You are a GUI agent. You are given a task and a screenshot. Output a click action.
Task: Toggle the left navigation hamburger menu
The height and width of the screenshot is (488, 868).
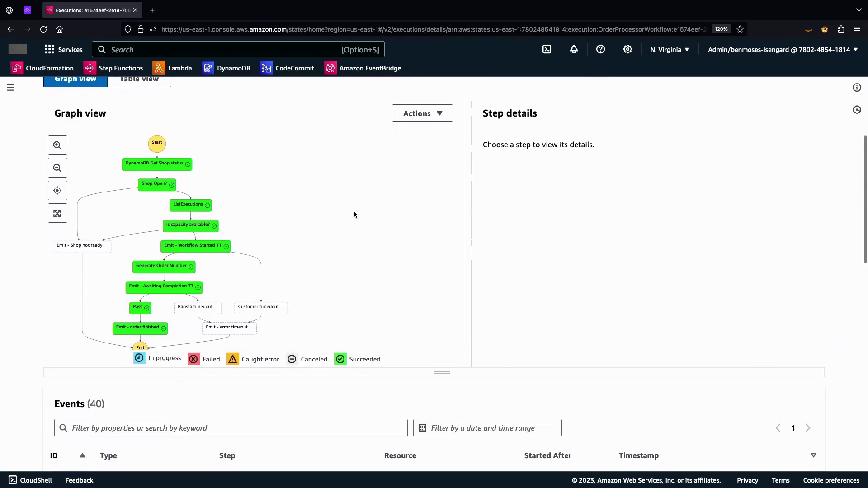[11, 88]
